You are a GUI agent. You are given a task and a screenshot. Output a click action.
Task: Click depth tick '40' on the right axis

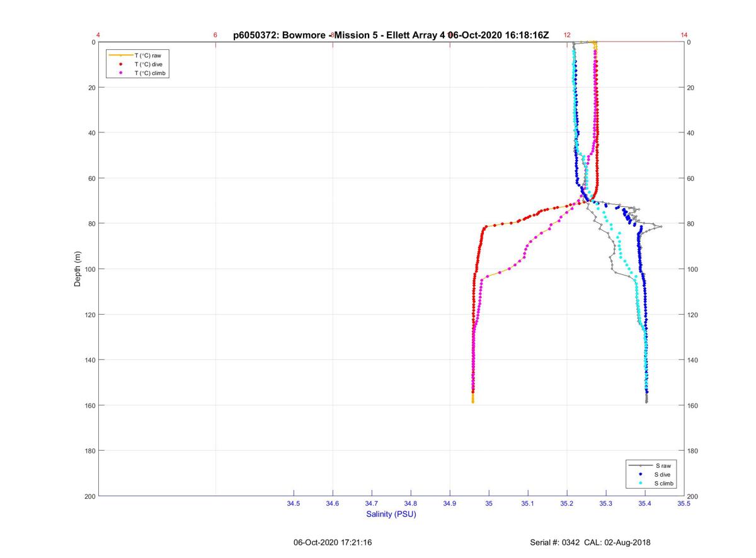[691, 133]
